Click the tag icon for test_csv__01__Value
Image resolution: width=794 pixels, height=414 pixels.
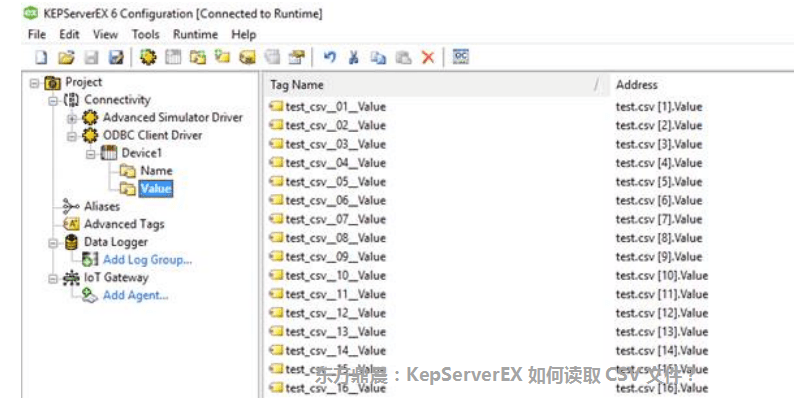(x=276, y=106)
